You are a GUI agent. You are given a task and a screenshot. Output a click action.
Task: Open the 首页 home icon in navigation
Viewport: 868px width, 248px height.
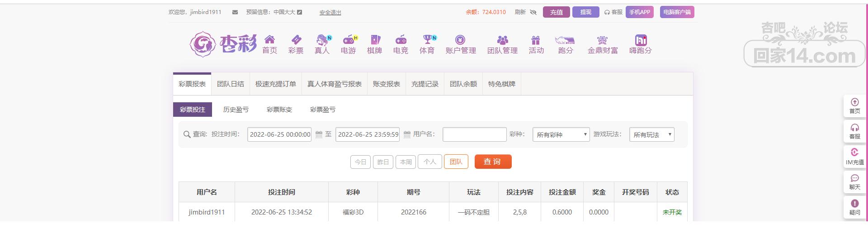[269, 40]
